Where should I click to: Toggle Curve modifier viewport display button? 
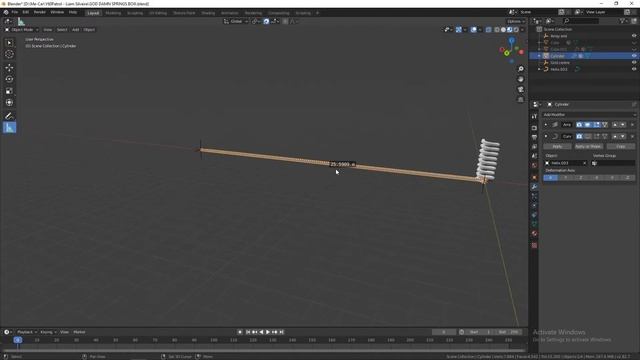[x=588, y=137]
